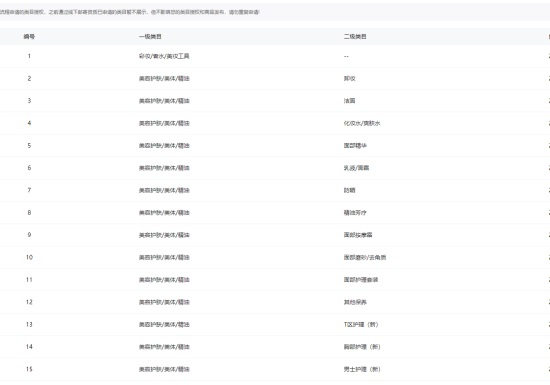Click row number 1 in 编号 column
The image size is (550, 385).
(x=29, y=56)
